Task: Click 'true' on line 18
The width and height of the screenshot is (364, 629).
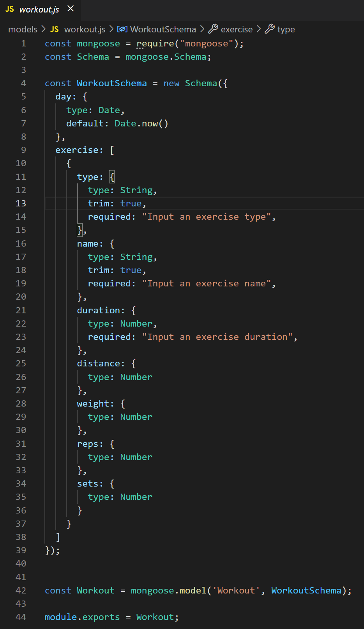Action: click(x=131, y=270)
